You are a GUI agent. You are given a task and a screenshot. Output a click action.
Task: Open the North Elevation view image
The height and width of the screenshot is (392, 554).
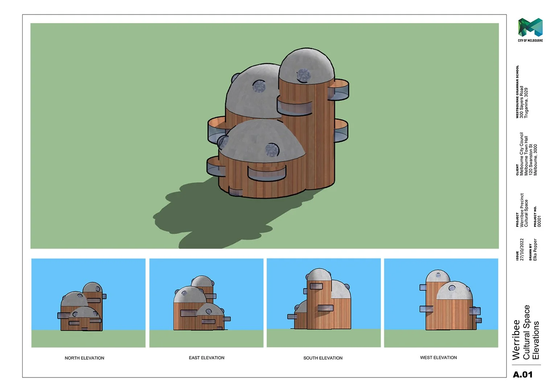[x=89, y=303]
